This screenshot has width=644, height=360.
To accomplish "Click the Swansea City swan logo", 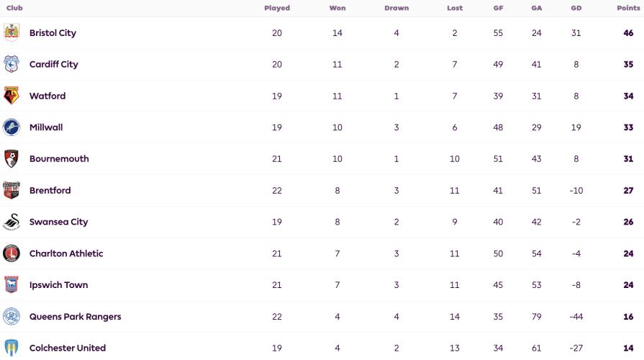I will point(12,222).
